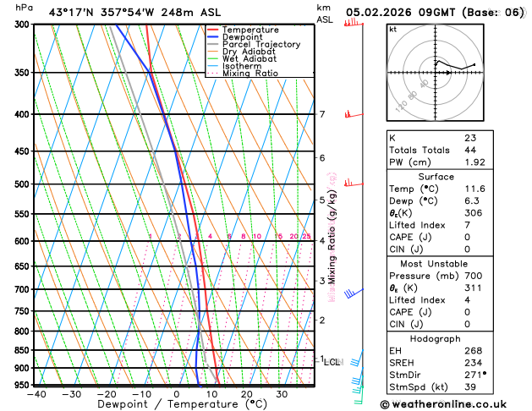Click the 'hPa' unit label
The width and height of the screenshot is (532, 411).
point(24,8)
